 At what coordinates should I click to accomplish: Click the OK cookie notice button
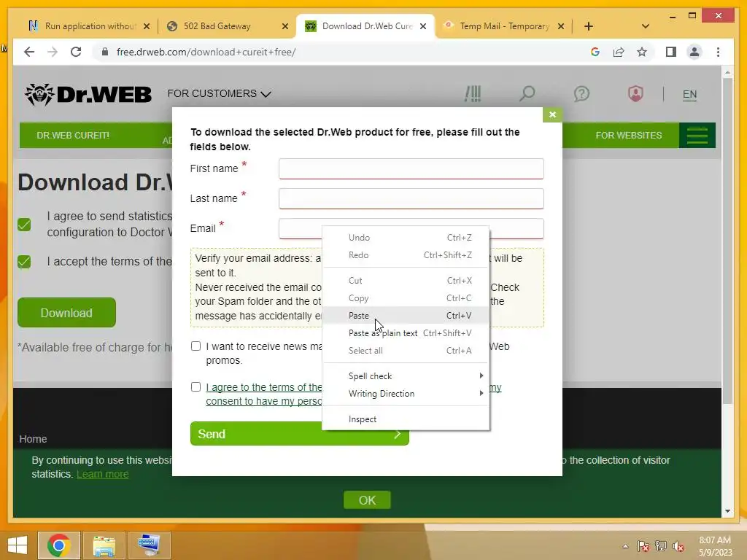(367, 500)
